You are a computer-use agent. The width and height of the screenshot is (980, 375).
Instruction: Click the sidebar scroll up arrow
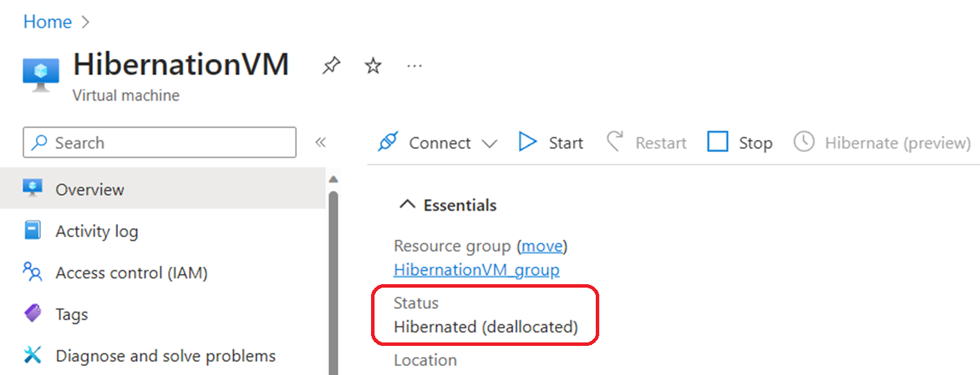333,180
